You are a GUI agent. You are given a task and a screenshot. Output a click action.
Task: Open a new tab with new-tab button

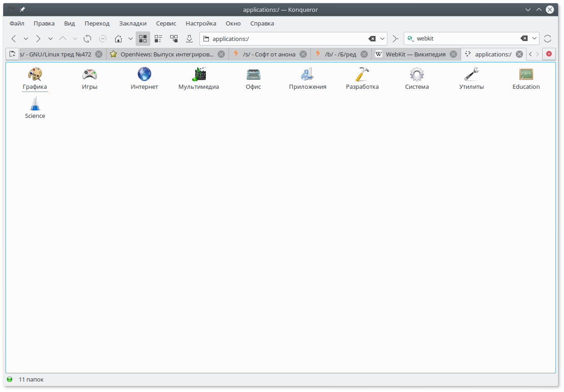[12, 54]
